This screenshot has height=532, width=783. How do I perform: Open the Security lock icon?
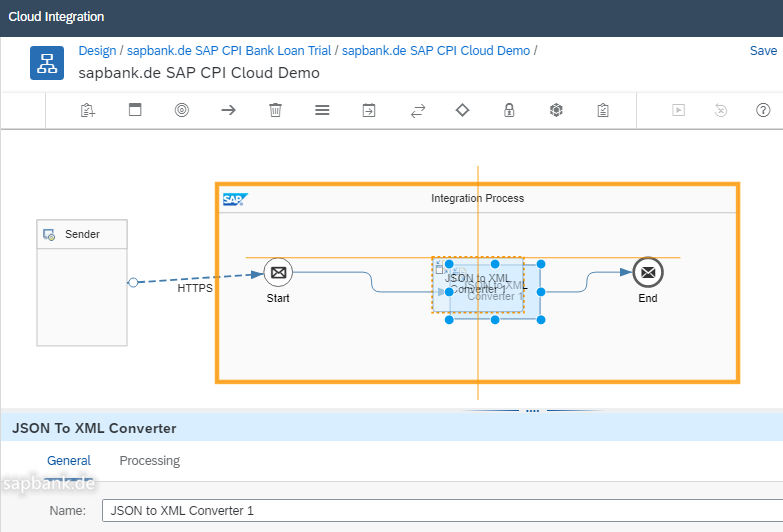[x=509, y=110]
